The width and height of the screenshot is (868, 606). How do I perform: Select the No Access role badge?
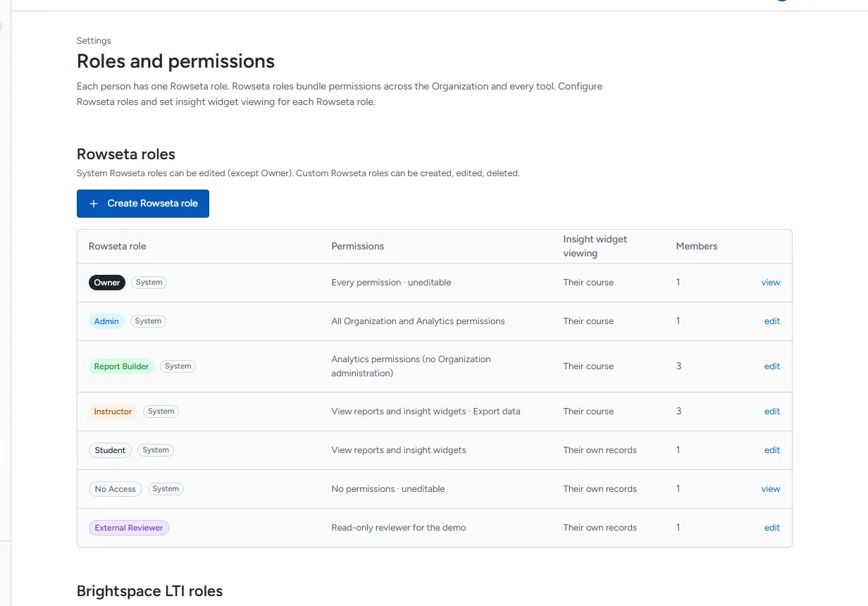116,489
